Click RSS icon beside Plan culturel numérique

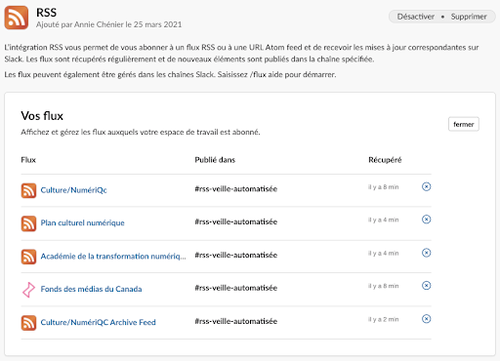tap(29, 223)
